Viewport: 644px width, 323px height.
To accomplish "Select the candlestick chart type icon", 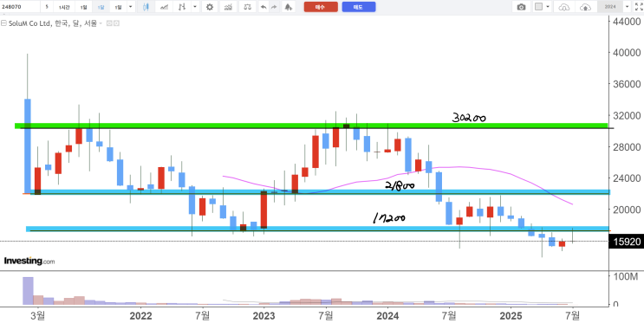I will pyautogui.click(x=146, y=7).
